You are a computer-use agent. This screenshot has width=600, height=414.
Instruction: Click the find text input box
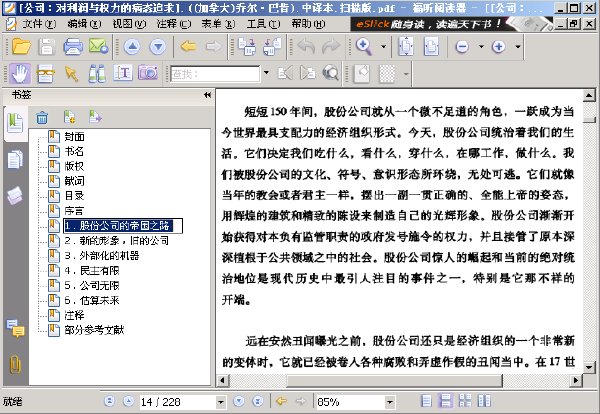(215, 73)
